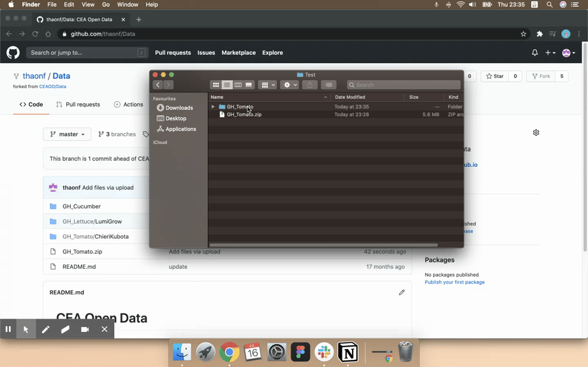Open repository About settings gear

[536, 133]
